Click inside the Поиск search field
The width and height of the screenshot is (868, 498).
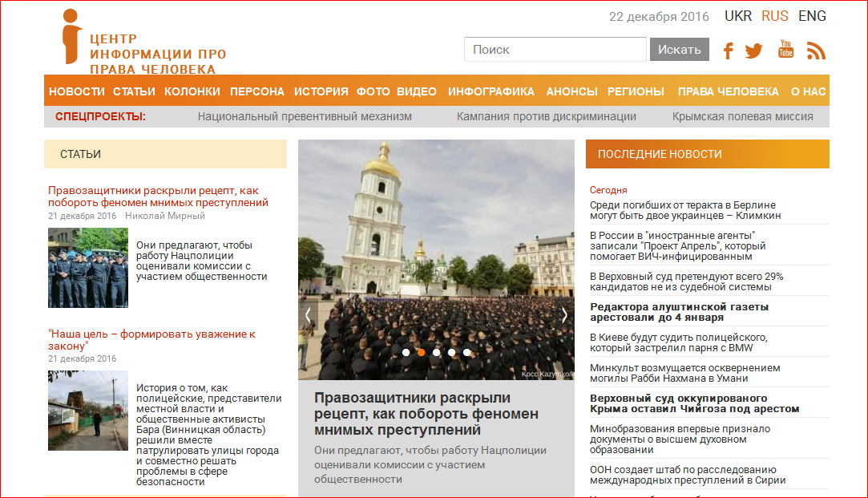point(555,49)
